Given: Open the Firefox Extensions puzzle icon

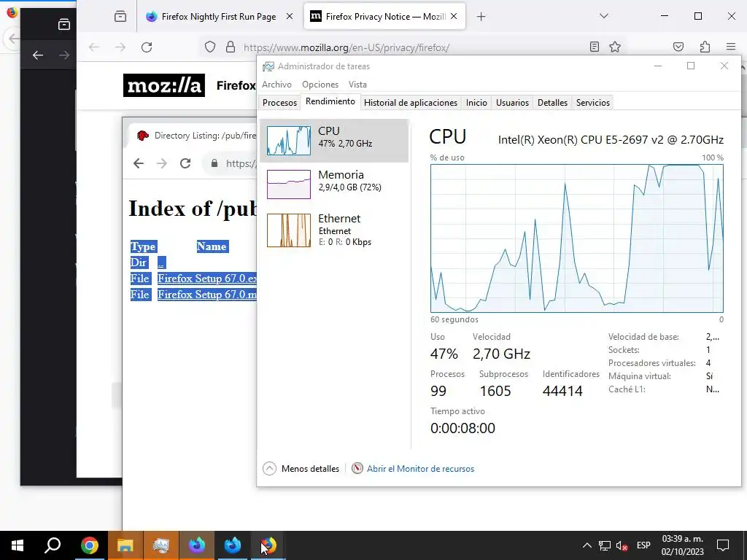Looking at the screenshot, I should (705, 47).
